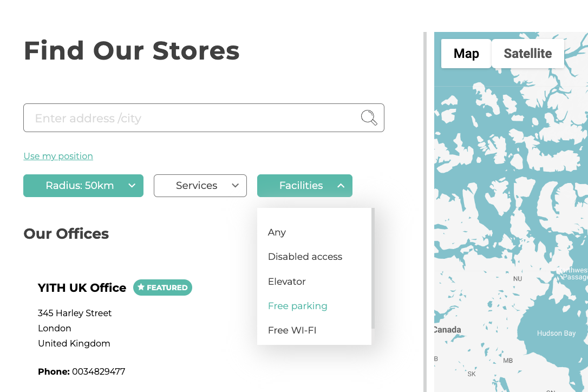Select the Free parking option
588x392 pixels.
click(297, 306)
